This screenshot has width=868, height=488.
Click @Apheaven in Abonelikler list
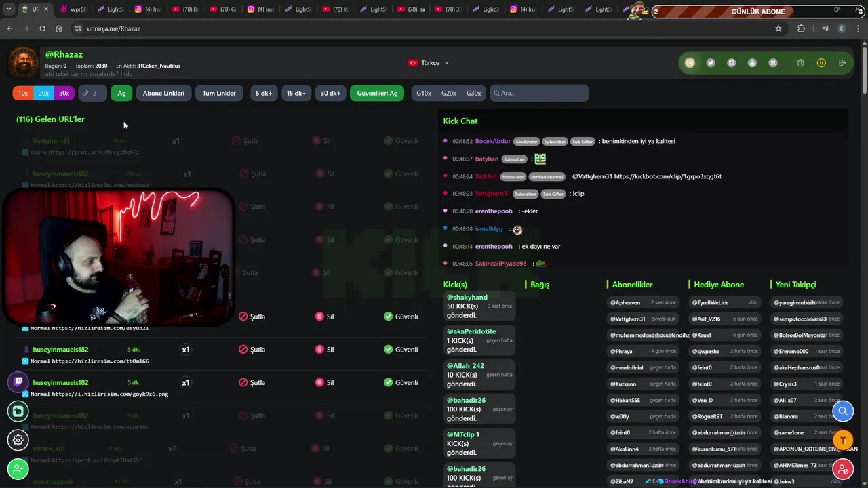click(x=625, y=302)
